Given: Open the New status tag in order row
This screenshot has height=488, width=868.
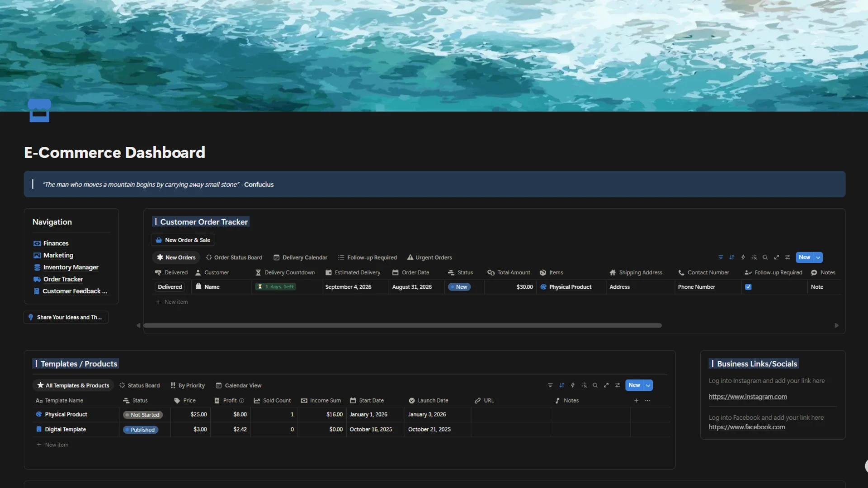Looking at the screenshot, I should click(x=459, y=286).
